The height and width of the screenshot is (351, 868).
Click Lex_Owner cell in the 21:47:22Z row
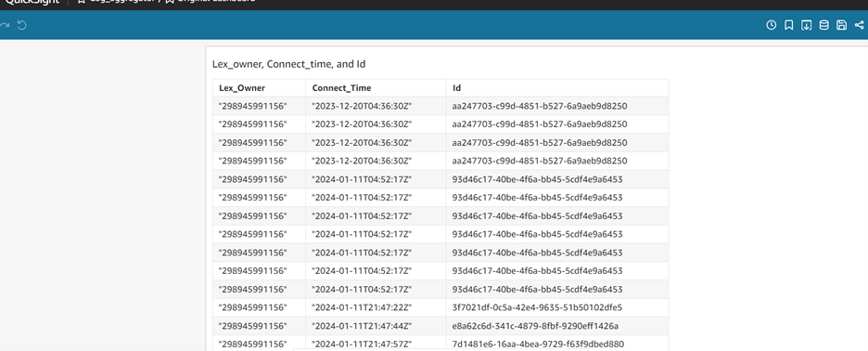pyautogui.click(x=259, y=307)
